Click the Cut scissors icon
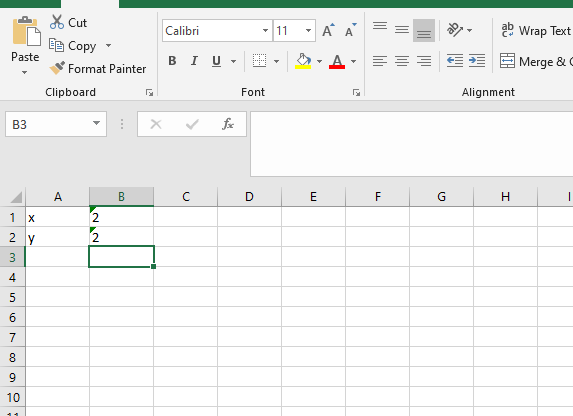This screenshot has width=573, height=416. [57, 22]
